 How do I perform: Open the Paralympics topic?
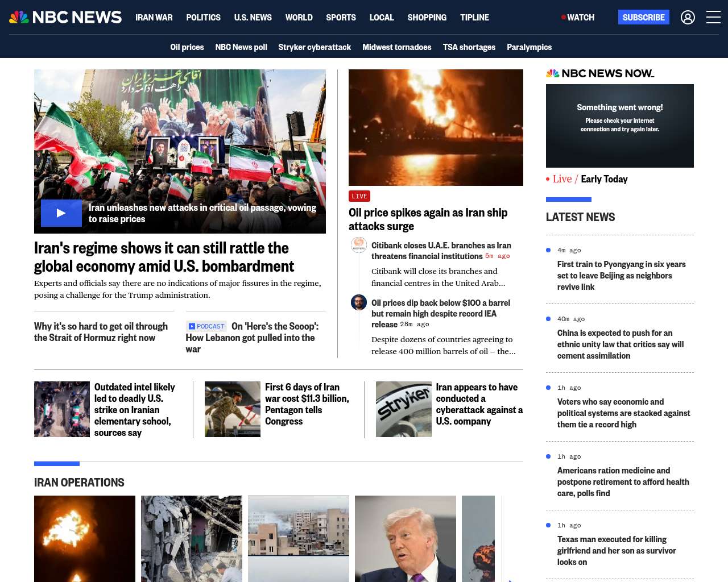530,47
